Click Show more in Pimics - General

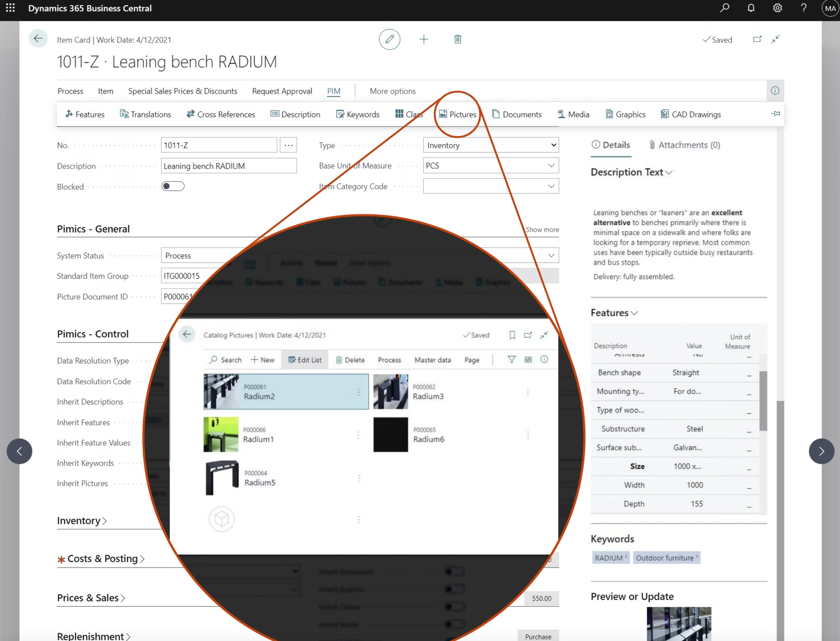[542, 230]
